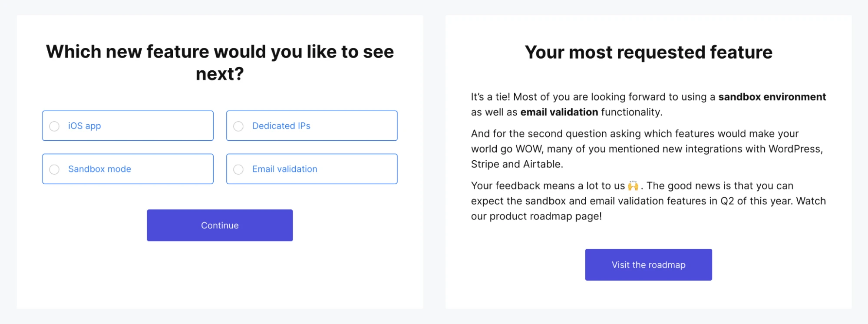
Task: Click the 'Your most requested feature' heading
Action: click(648, 52)
